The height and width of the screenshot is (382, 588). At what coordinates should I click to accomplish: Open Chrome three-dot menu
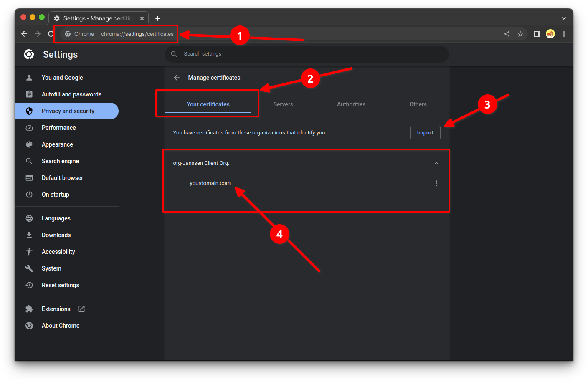tap(564, 34)
